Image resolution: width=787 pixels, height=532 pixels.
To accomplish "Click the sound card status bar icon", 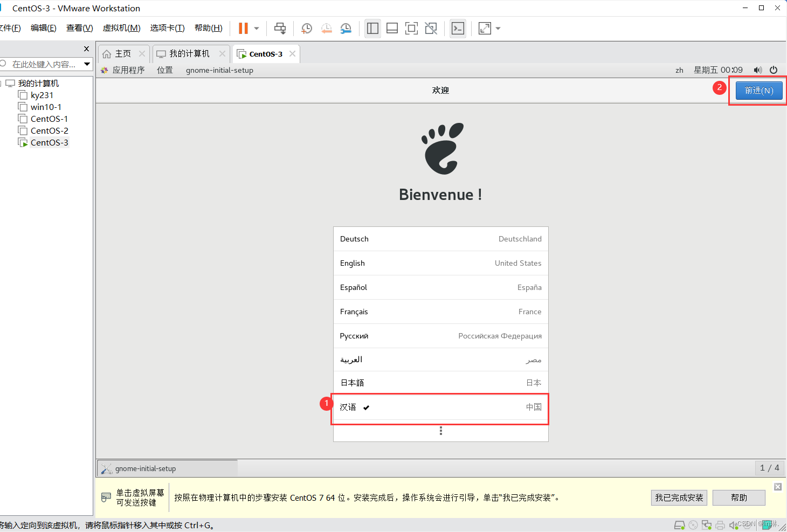I will (733, 525).
